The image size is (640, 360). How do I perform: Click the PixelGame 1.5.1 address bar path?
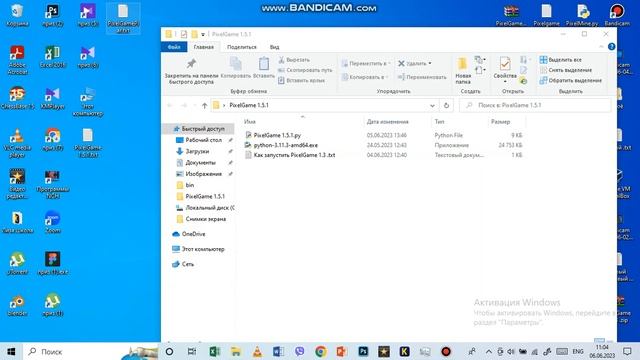pyautogui.click(x=249, y=105)
